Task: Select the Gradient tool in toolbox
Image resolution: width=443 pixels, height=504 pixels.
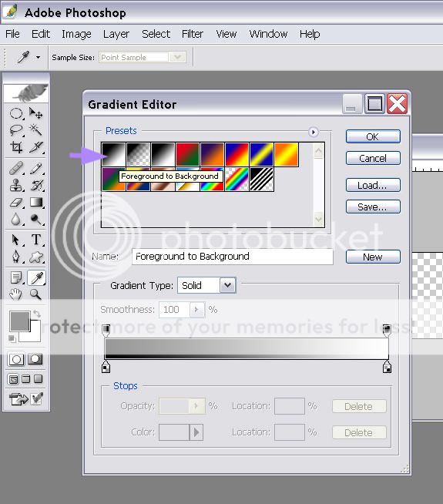Action: (x=35, y=202)
